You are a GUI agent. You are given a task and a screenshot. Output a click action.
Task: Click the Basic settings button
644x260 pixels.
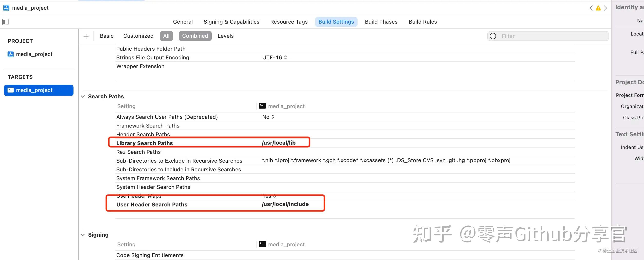tap(107, 36)
